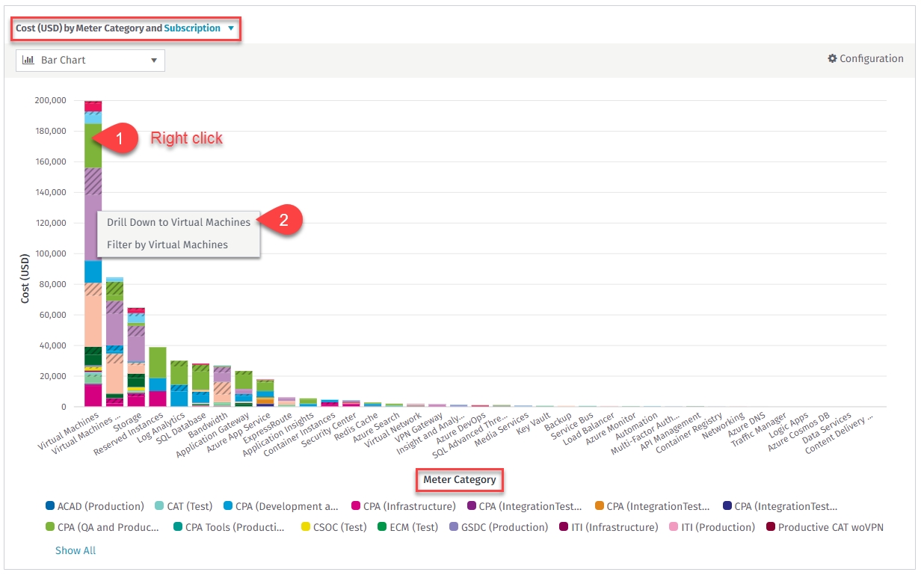
Task: Click the Configuration gear icon
Action: pyautogui.click(x=832, y=59)
